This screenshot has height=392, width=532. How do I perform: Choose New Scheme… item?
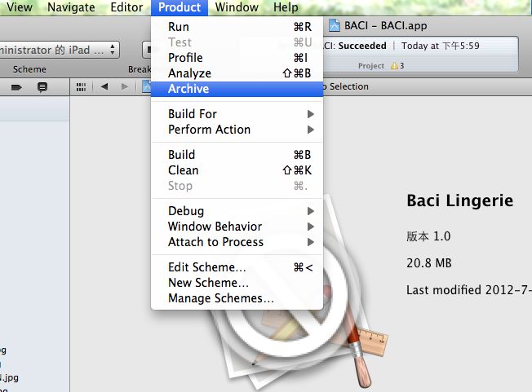pyautogui.click(x=237, y=283)
